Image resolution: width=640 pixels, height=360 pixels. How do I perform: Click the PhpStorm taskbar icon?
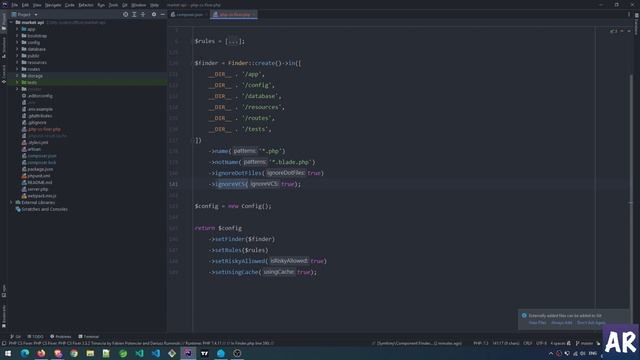coord(188,353)
